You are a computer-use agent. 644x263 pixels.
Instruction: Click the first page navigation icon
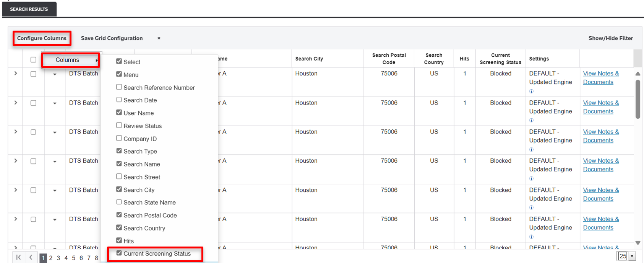pyautogui.click(x=18, y=258)
